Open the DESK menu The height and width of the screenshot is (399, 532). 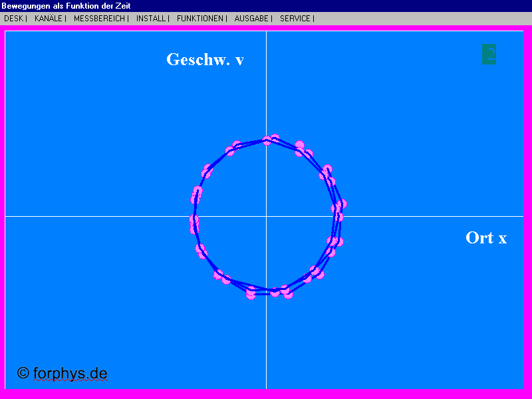click(14, 19)
